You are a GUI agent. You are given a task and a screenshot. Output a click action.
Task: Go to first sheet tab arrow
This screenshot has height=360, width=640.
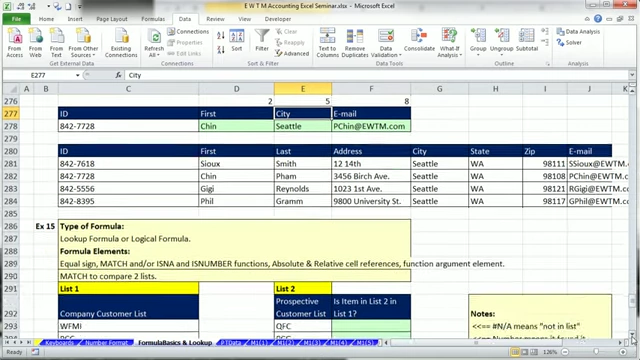coord(7,343)
